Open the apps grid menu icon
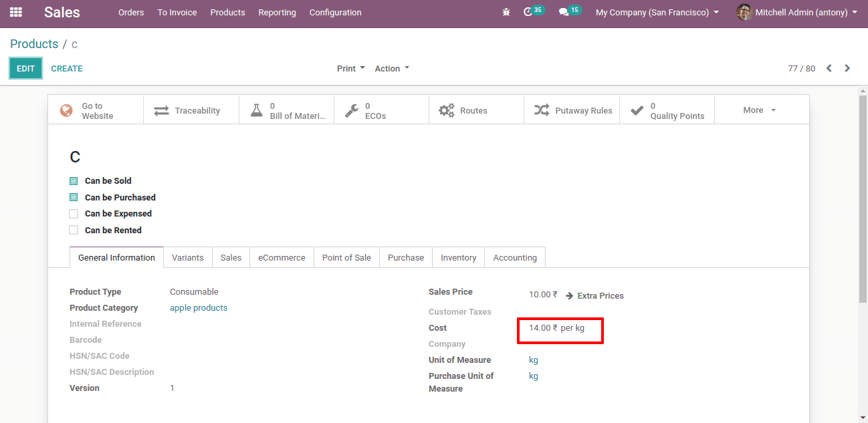Image resolution: width=868 pixels, height=423 pixels. 16,12
